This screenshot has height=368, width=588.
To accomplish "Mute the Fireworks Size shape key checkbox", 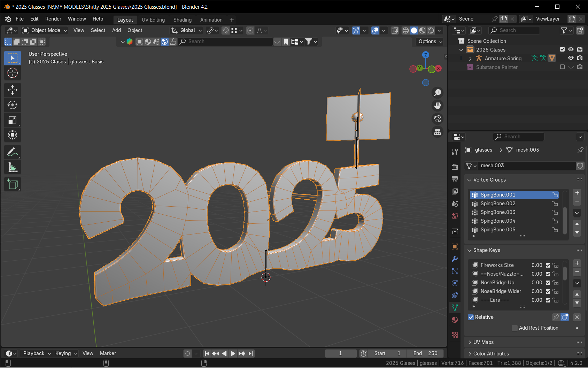I will [548, 265].
